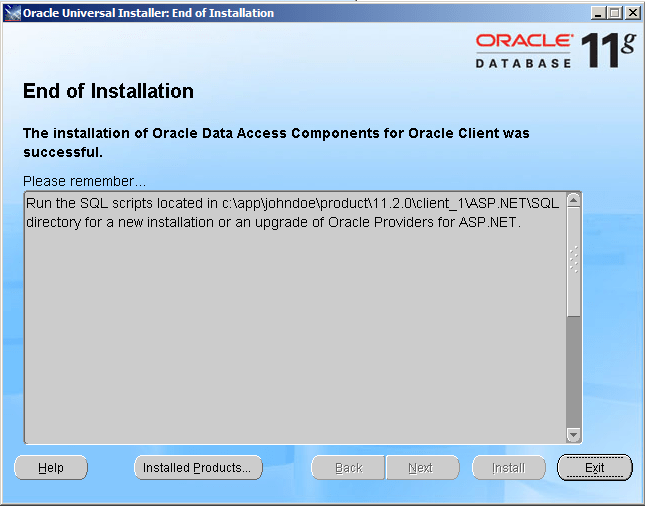Click the Oracle installer title bar icon
The image size is (645, 507).
click(12, 13)
